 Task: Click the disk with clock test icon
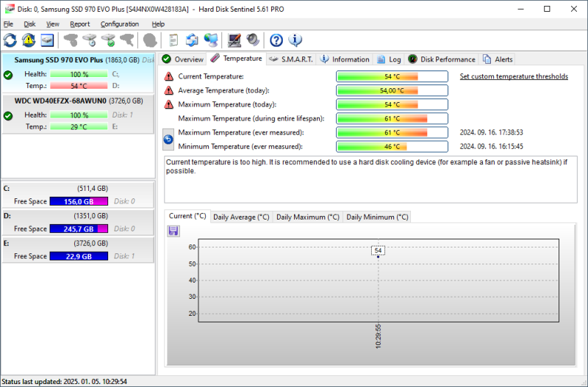(x=90, y=40)
